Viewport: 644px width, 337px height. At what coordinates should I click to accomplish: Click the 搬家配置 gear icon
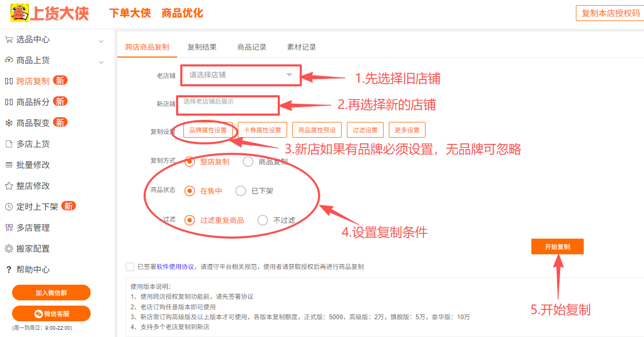click(x=8, y=249)
